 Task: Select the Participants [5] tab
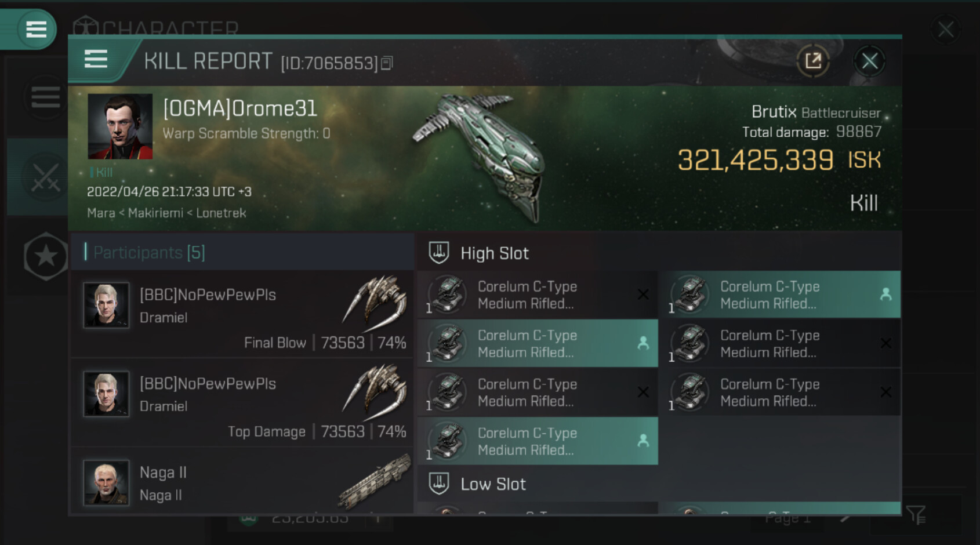(x=149, y=253)
